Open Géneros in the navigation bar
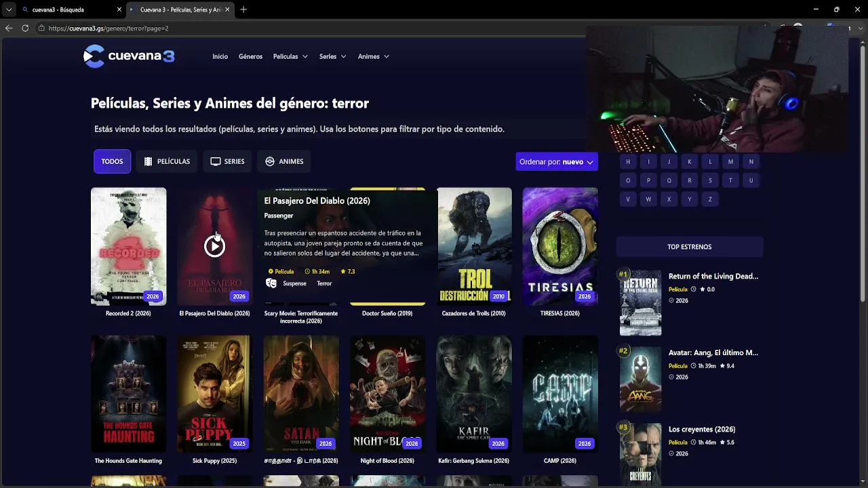Viewport: 868px width, 488px height. click(x=250, y=56)
